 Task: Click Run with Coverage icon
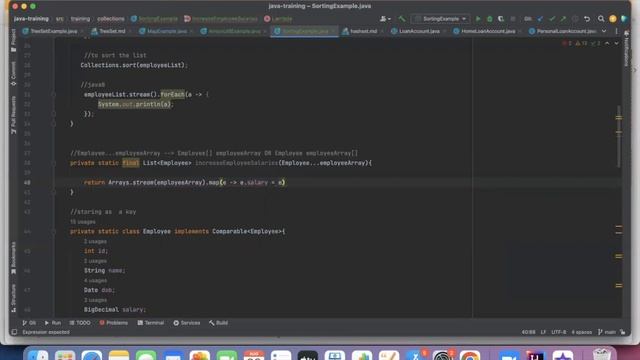pos(501,19)
